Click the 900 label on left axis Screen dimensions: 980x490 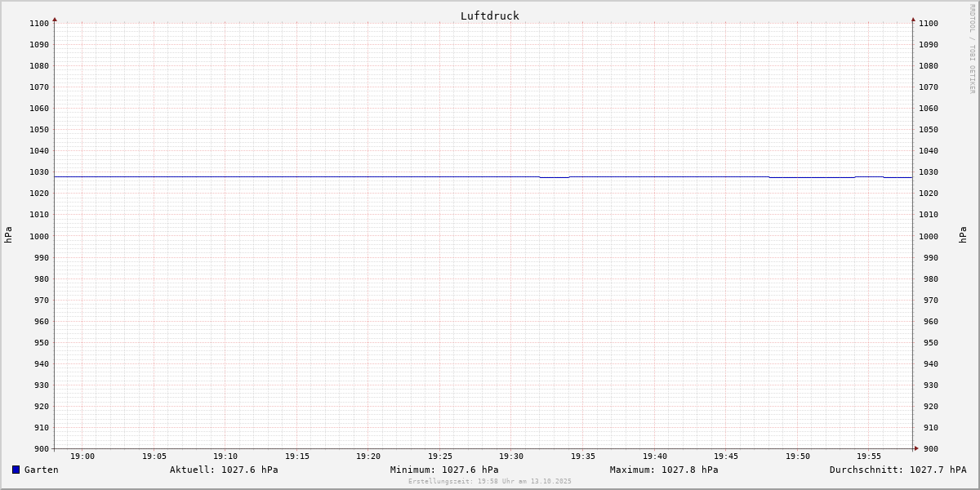click(x=42, y=448)
